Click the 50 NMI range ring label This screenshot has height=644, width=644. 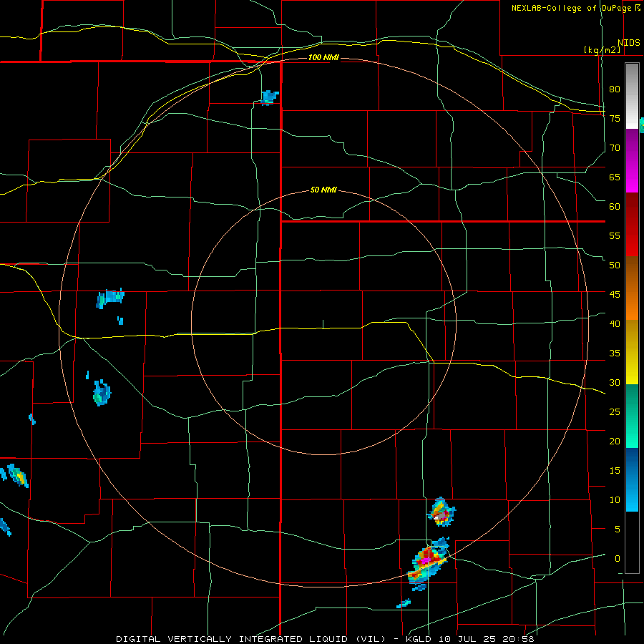pyautogui.click(x=323, y=190)
